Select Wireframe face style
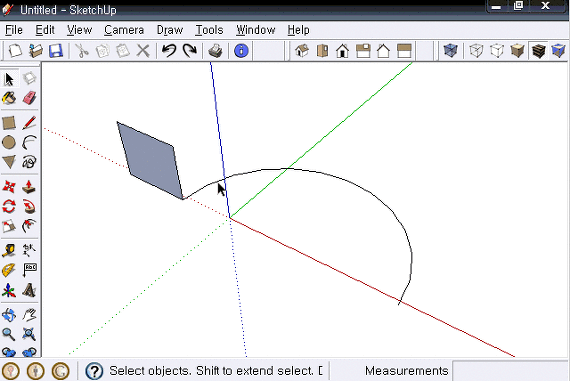The image size is (570, 381). pyautogui.click(x=476, y=51)
